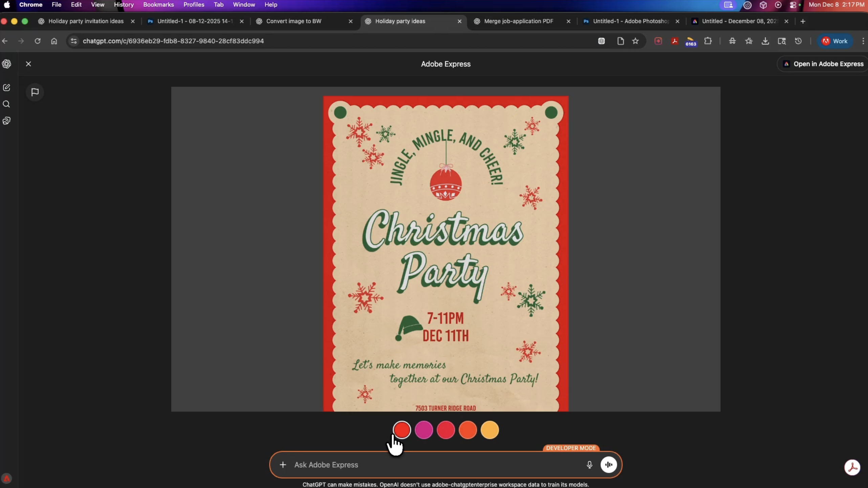868x488 pixels.
Task: View site information next to the URL
Action: coord(74,41)
